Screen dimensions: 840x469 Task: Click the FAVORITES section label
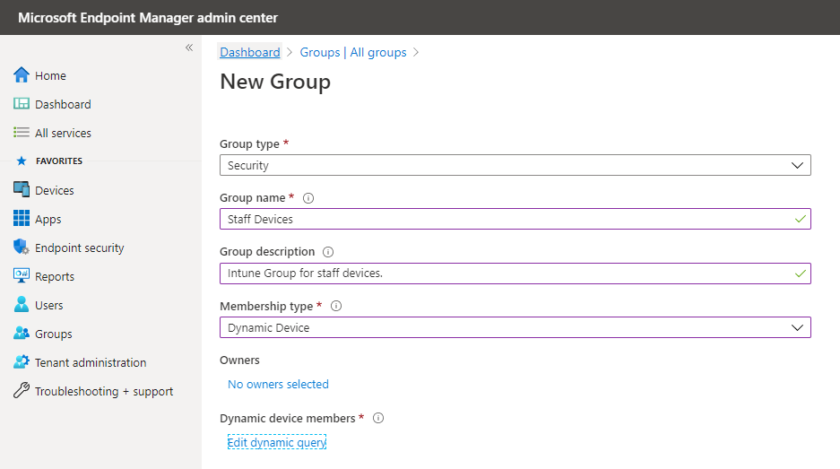click(x=59, y=161)
